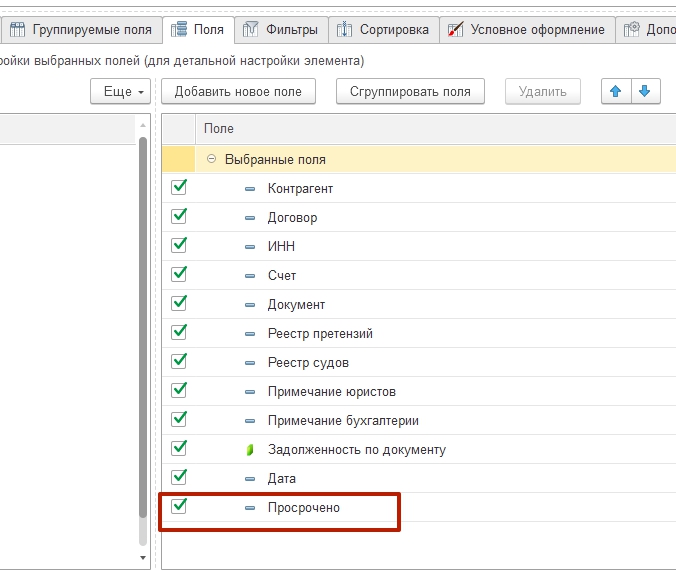Click the green icon beside Задолженность по документу
This screenshot has width=676, height=572.
point(250,450)
